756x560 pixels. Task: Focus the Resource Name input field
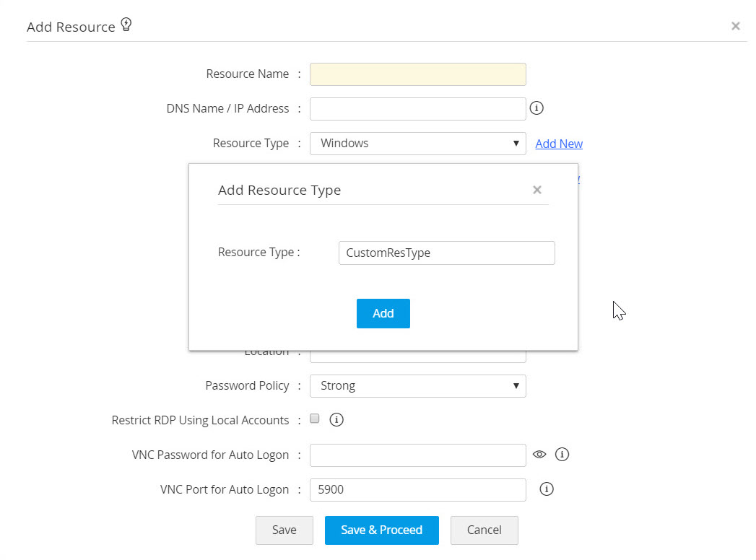417,74
